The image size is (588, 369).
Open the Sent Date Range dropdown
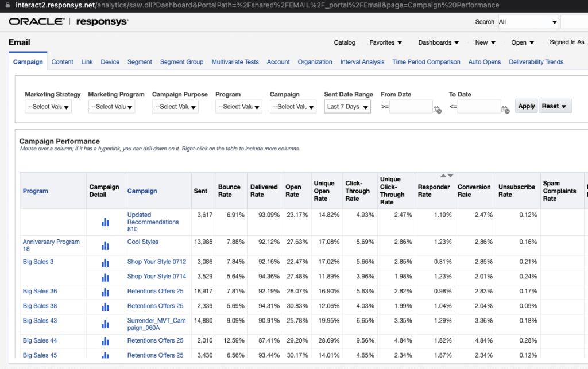click(x=347, y=107)
